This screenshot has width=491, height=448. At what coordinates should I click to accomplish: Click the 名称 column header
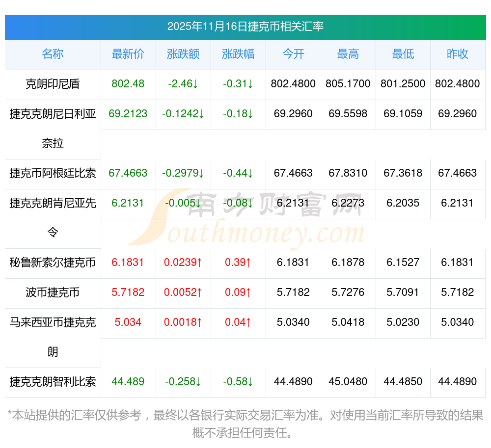click(53, 54)
